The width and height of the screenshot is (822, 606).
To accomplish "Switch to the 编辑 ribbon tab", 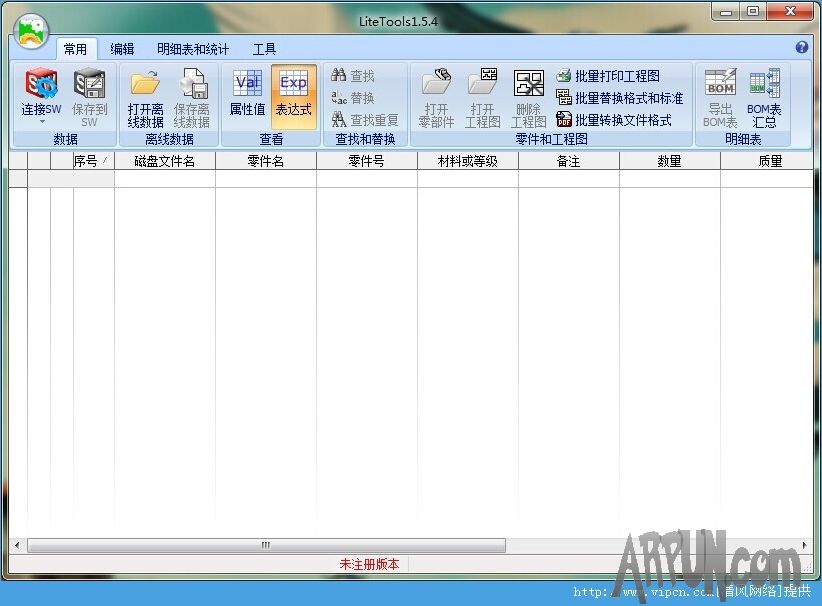I will (x=122, y=49).
